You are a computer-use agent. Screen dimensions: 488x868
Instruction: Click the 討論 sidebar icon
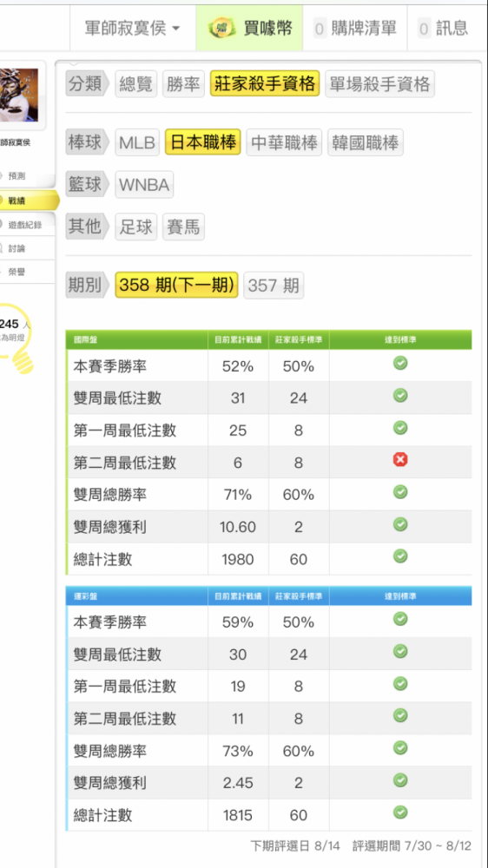pos(2,248)
